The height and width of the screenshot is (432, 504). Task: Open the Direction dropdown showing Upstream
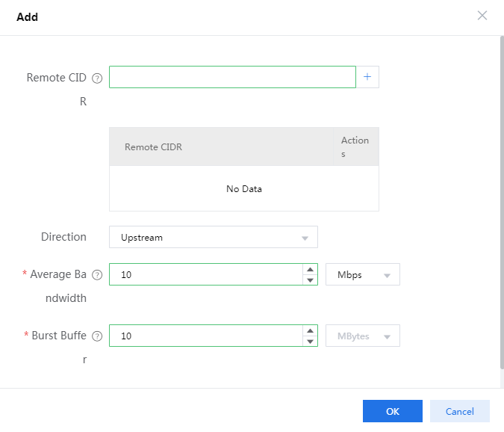tap(214, 238)
